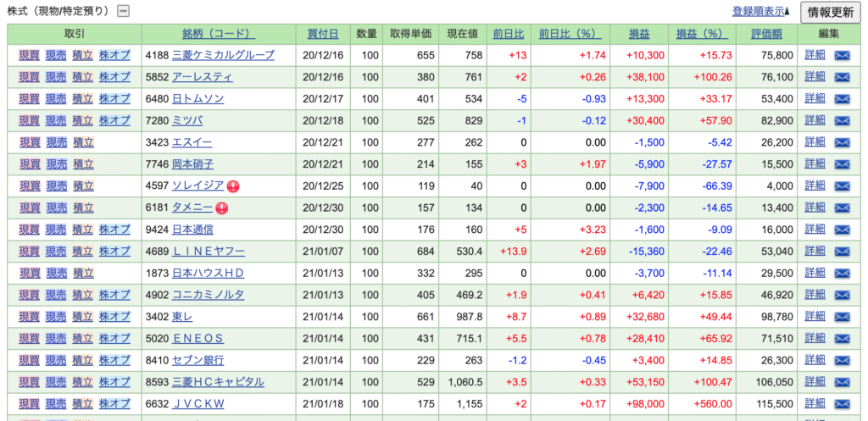Click the mail icon in the タメニー row
The height and width of the screenshot is (421, 868).
(x=842, y=208)
